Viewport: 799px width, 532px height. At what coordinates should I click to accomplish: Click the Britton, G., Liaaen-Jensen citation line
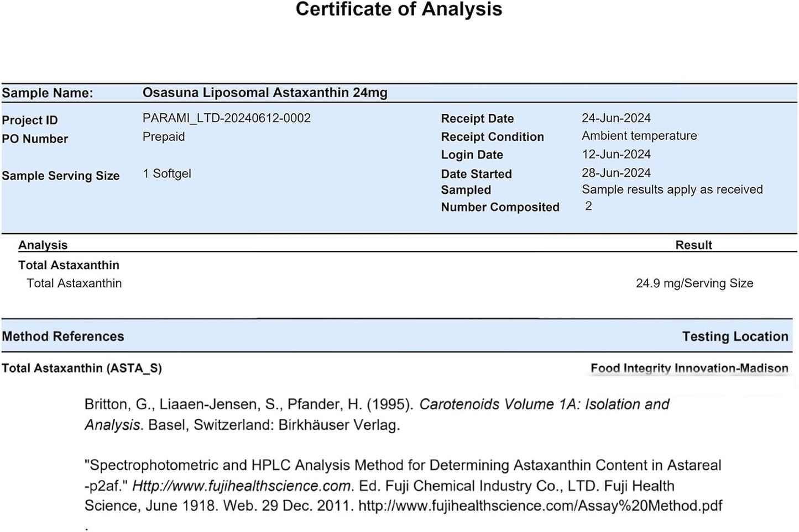tap(377, 404)
